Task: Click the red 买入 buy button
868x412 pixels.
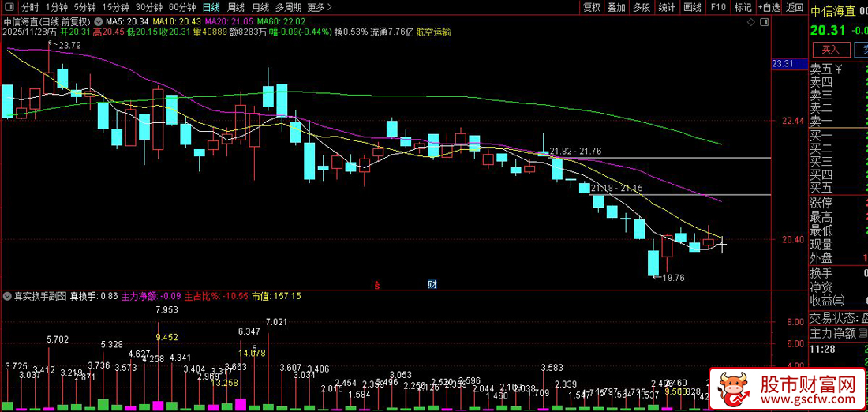Action: click(830, 50)
